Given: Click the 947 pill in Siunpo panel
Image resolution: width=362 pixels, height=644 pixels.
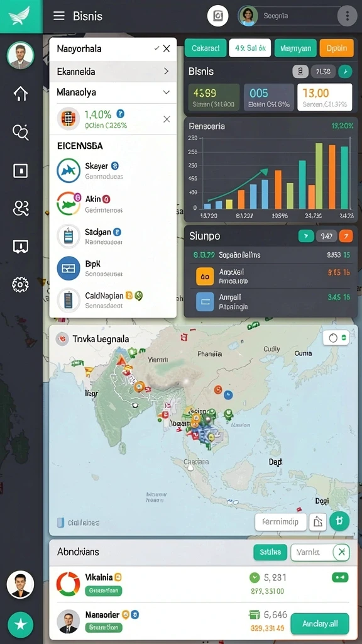Looking at the screenshot, I should (327, 236).
